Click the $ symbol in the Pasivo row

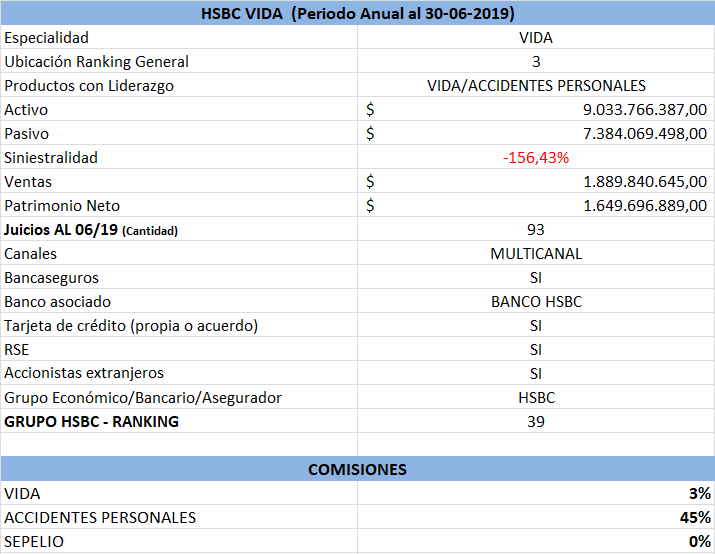point(370,134)
